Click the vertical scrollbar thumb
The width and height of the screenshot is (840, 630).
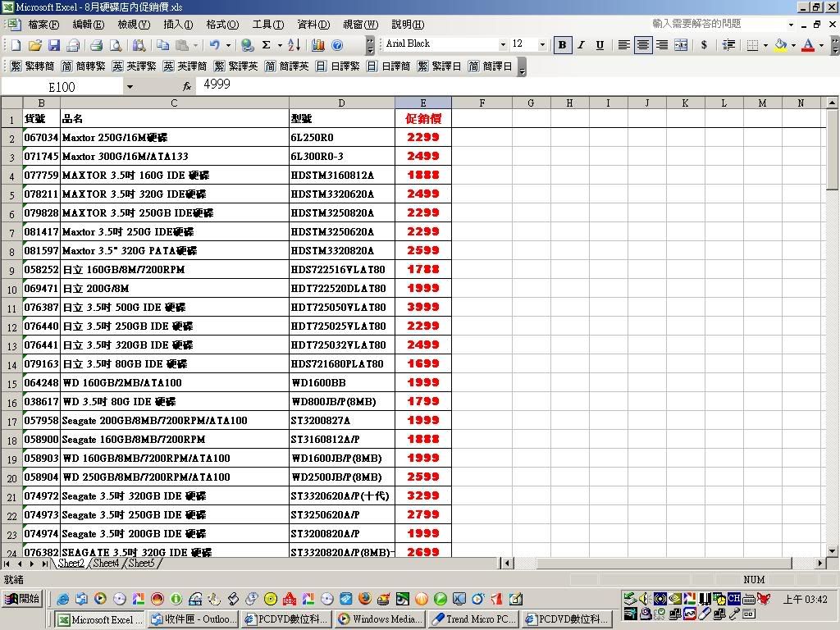[832, 149]
